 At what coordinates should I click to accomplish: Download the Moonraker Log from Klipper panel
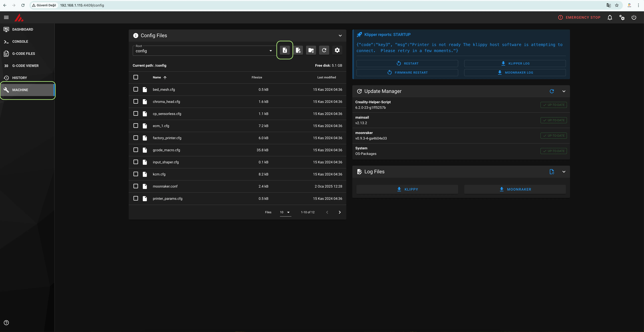click(x=515, y=73)
